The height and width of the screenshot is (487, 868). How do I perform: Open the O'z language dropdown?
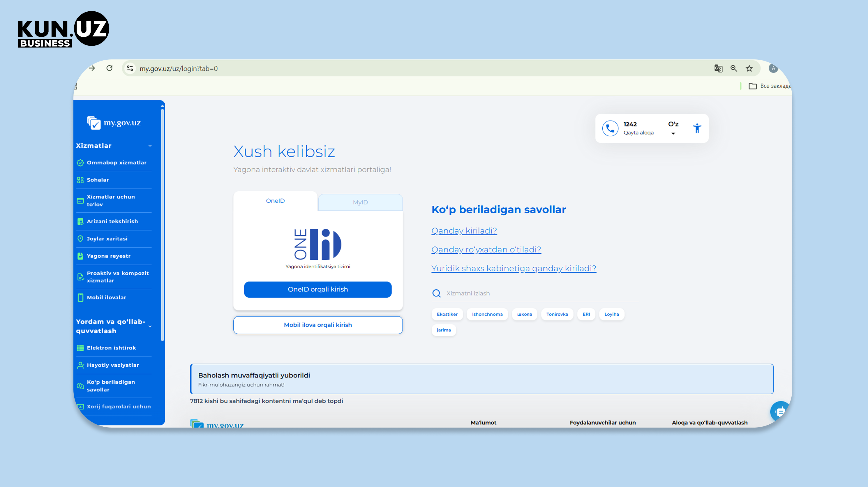click(x=673, y=128)
